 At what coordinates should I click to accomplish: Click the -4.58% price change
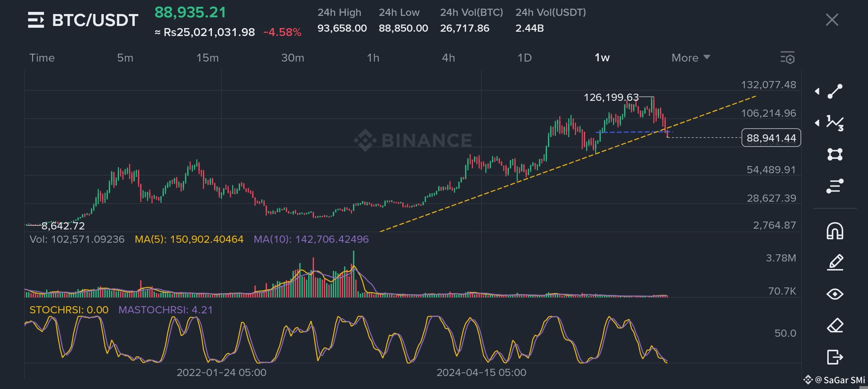tap(282, 32)
